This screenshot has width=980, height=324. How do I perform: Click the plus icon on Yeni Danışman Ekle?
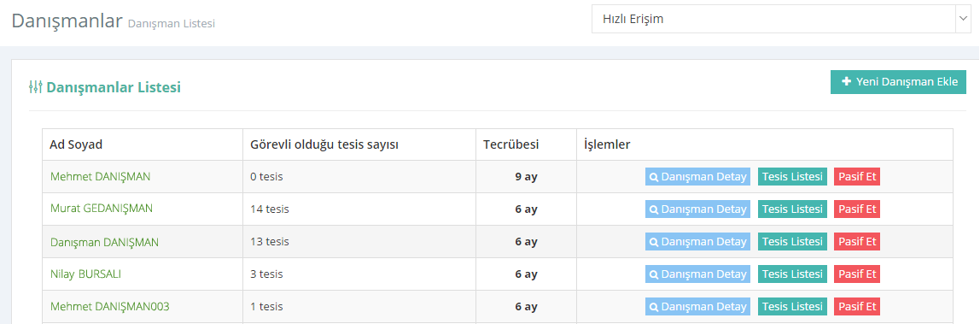[846, 82]
